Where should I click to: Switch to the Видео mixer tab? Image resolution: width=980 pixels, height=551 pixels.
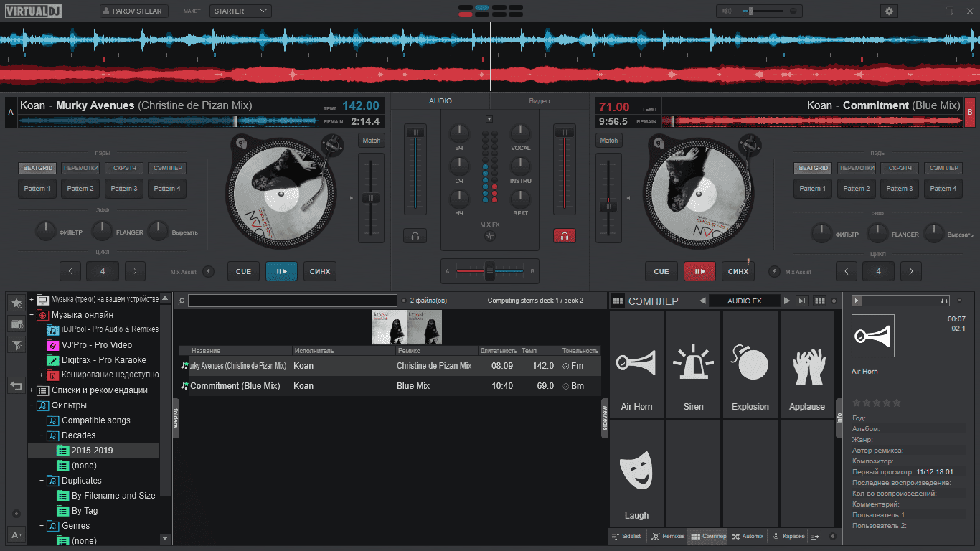[539, 101]
